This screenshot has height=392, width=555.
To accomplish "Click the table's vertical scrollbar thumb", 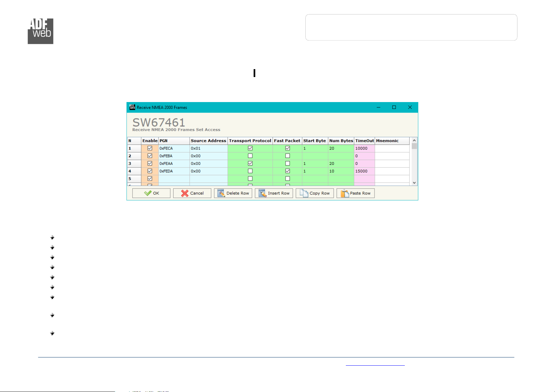I will click(x=414, y=146).
